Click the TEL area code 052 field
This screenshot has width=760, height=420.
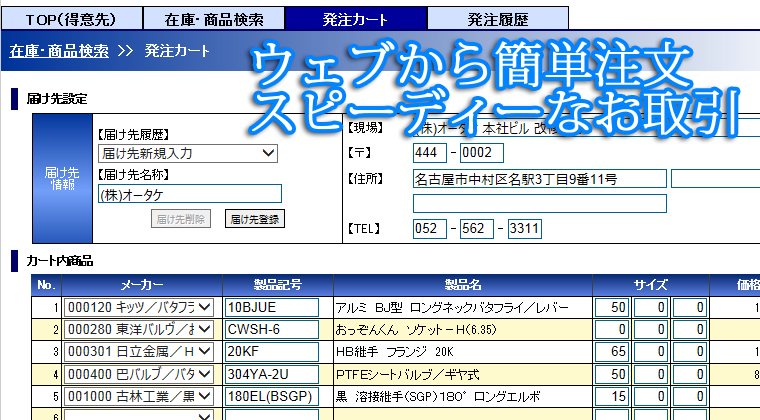coord(429,229)
